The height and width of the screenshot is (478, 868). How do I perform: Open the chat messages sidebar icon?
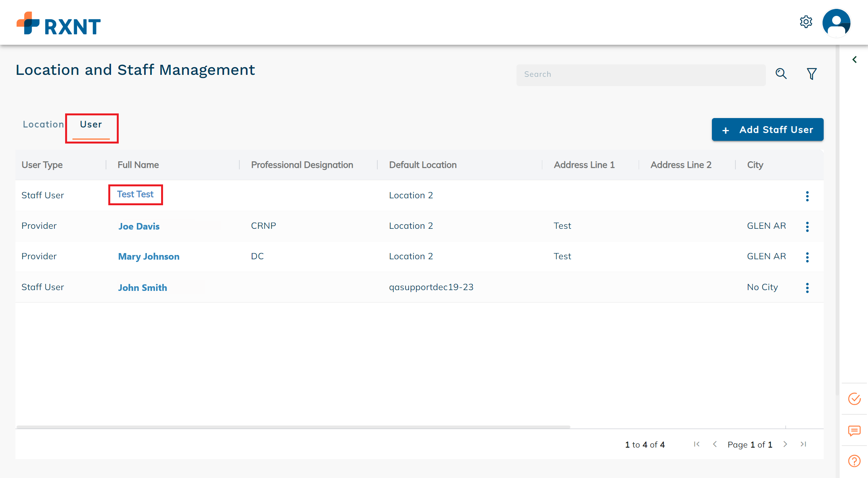pyautogui.click(x=854, y=431)
